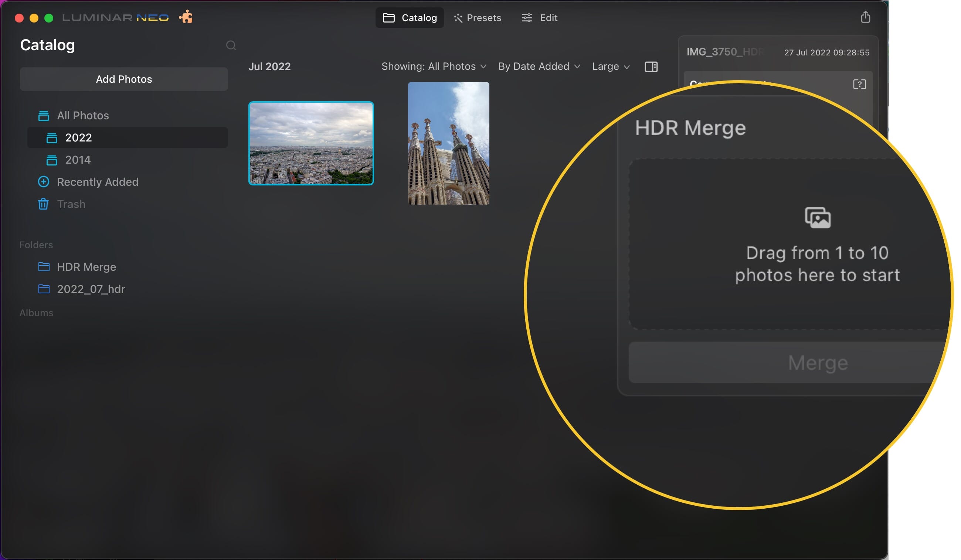Open the search in the Catalog panel
961x560 pixels.
click(x=231, y=45)
